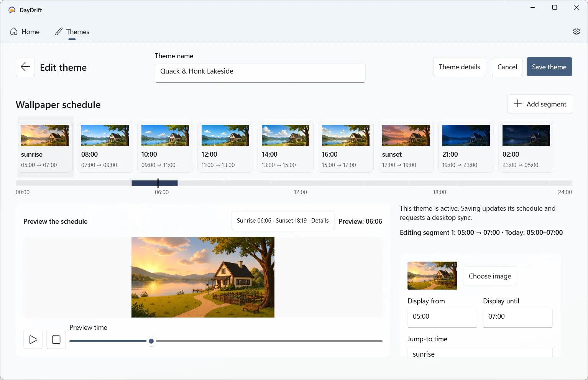Minimize the DayDrift window
The width and height of the screenshot is (588, 380).
(532, 8)
